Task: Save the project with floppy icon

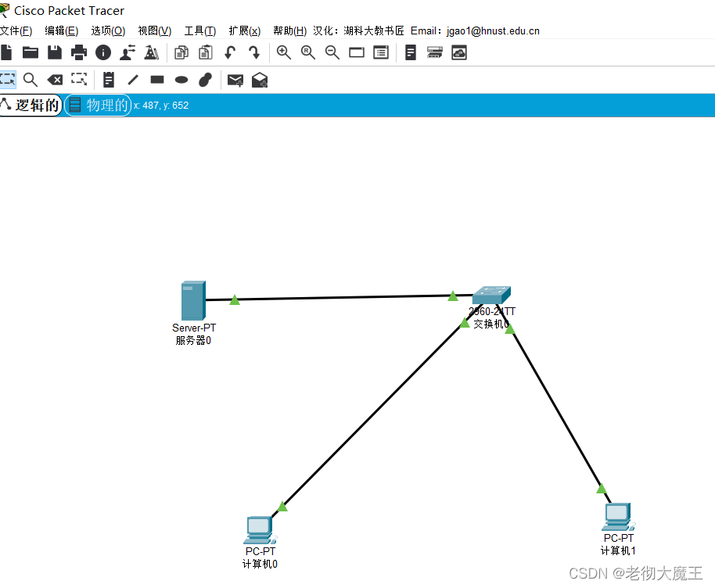Action: tap(55, 52)
